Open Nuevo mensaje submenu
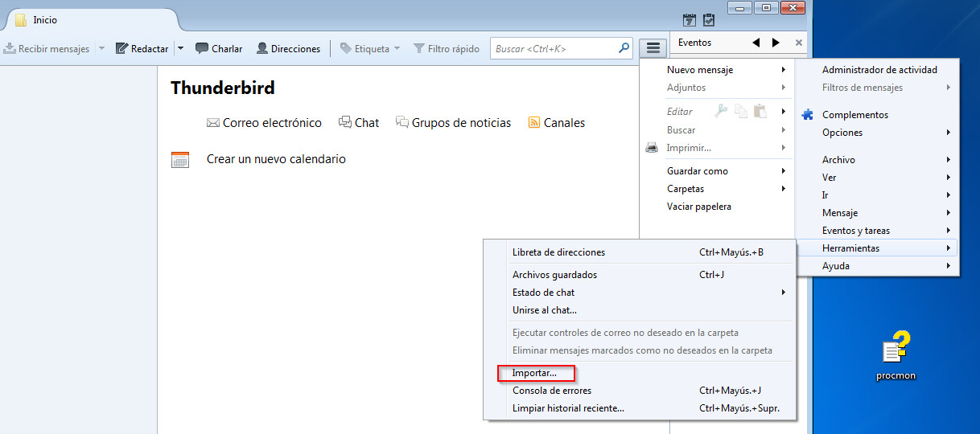 tap(716, 70)
